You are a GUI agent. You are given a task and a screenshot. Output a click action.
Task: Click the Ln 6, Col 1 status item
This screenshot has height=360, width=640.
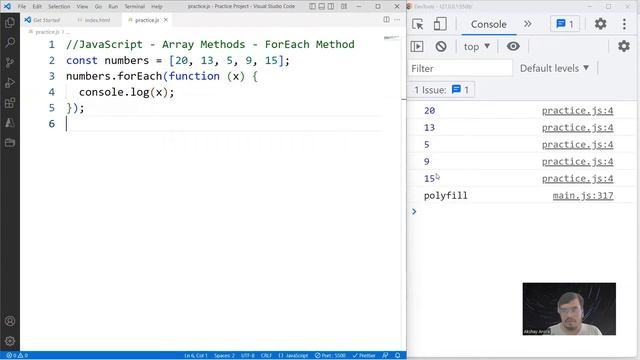point(196,356)
